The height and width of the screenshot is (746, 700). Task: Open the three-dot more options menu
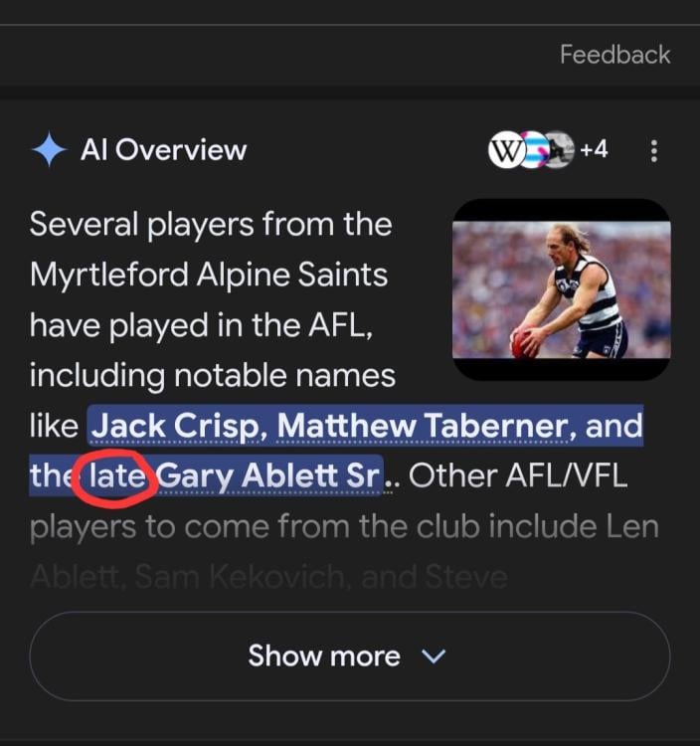(653, 151)
